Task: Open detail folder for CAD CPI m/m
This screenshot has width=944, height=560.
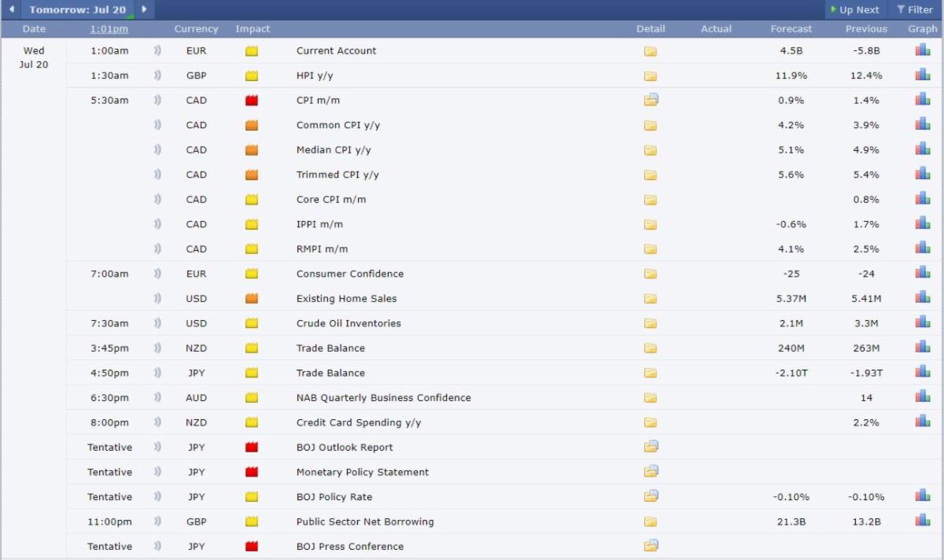Action: point(651,100)
